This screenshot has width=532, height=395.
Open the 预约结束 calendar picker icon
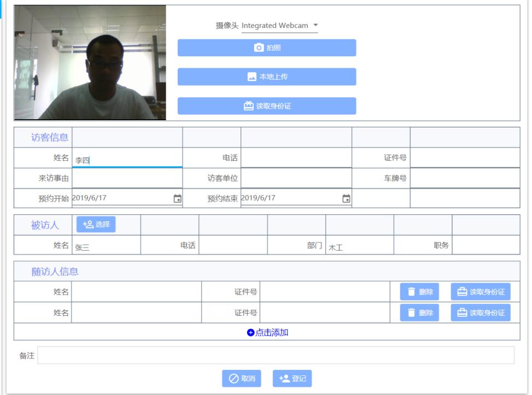click(x=346, y=198)
